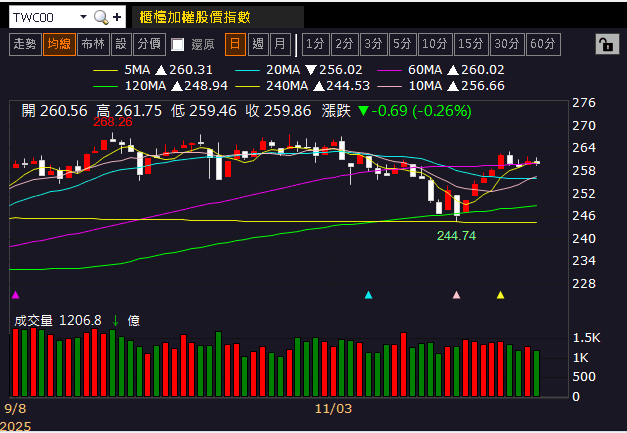Viewport: 627px width, 433px height.
Task: Click the plus add-symbol icon
Action: [117, 17]
